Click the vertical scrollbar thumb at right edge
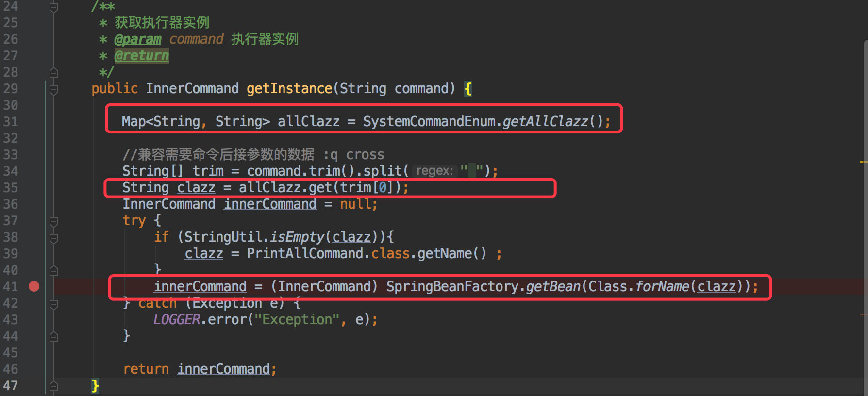Viewport: 868px width, 396px height. pos(865,217)
